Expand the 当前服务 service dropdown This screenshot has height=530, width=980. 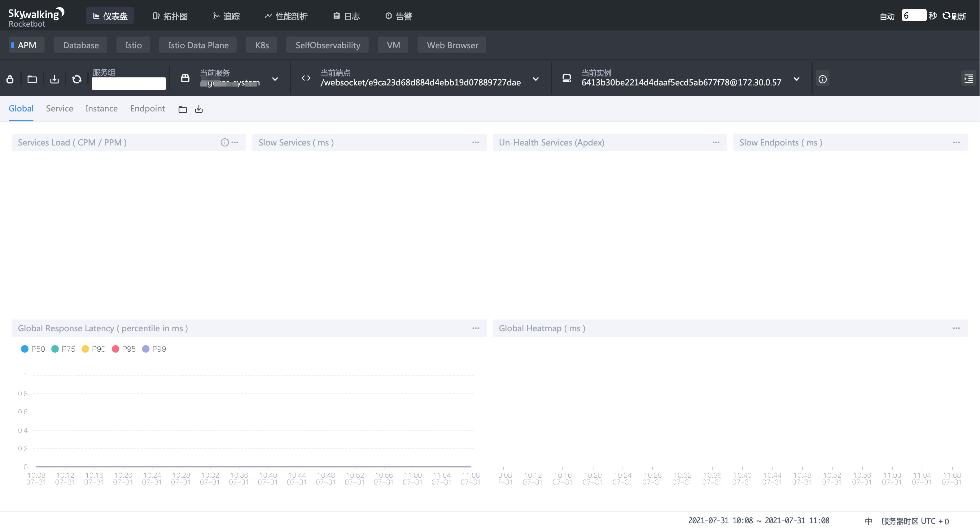(x=275, y=79)
